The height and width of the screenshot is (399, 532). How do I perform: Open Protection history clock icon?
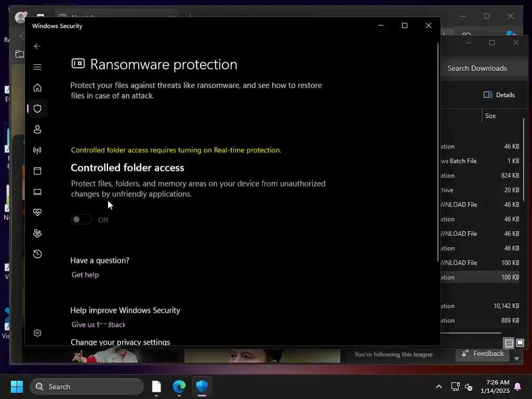point(37,254)
